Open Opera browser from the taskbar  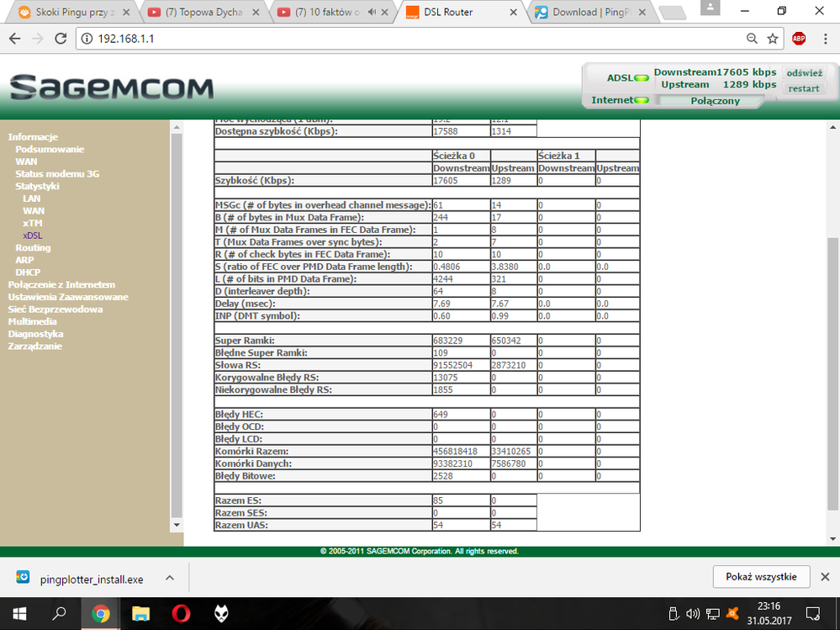(x=181, y=612)
